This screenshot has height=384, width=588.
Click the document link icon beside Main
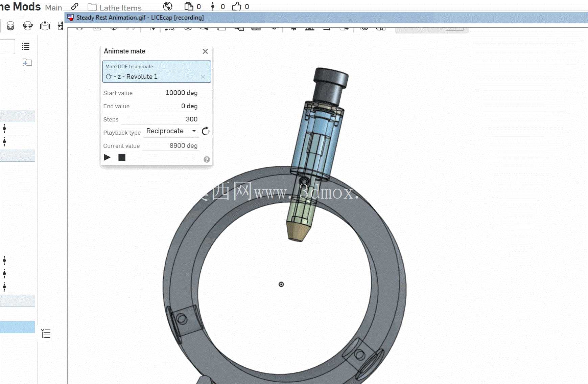coord(75,6)
